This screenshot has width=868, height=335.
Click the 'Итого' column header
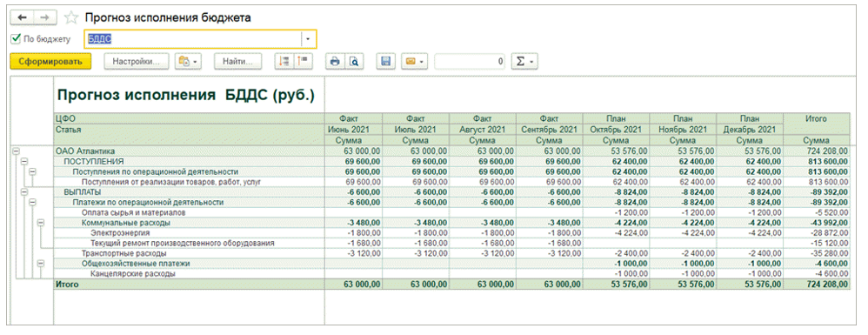pos(817,119)
